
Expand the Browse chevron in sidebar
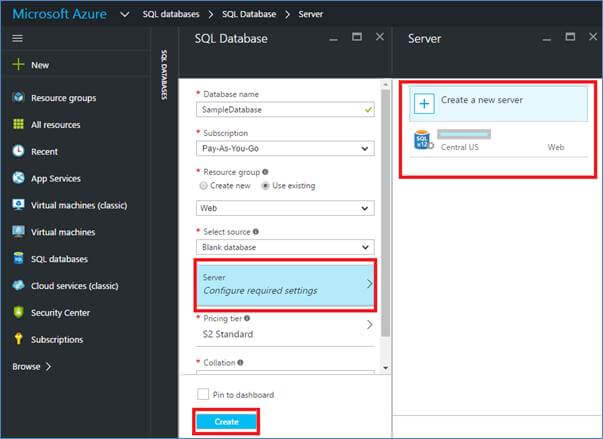tap(48, 366)
